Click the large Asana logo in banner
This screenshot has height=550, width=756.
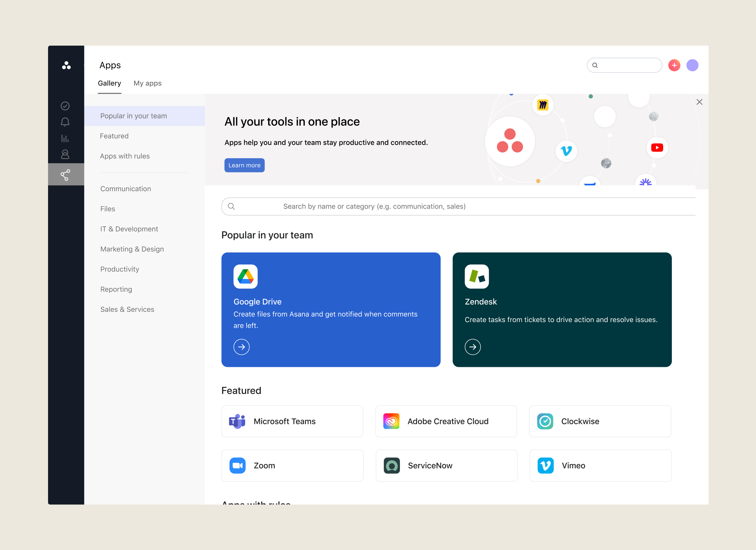pos(510,141)
